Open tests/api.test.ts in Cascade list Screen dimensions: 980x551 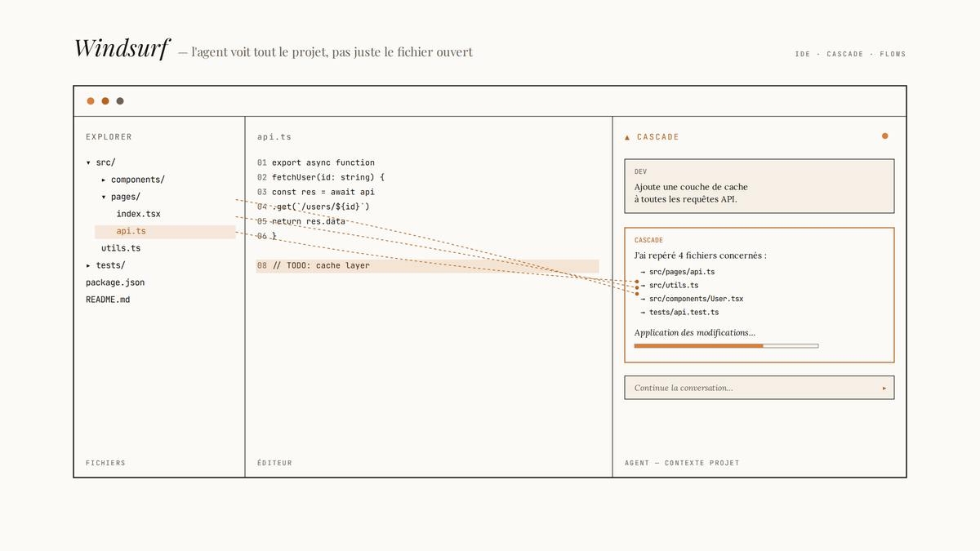(679, 313)
